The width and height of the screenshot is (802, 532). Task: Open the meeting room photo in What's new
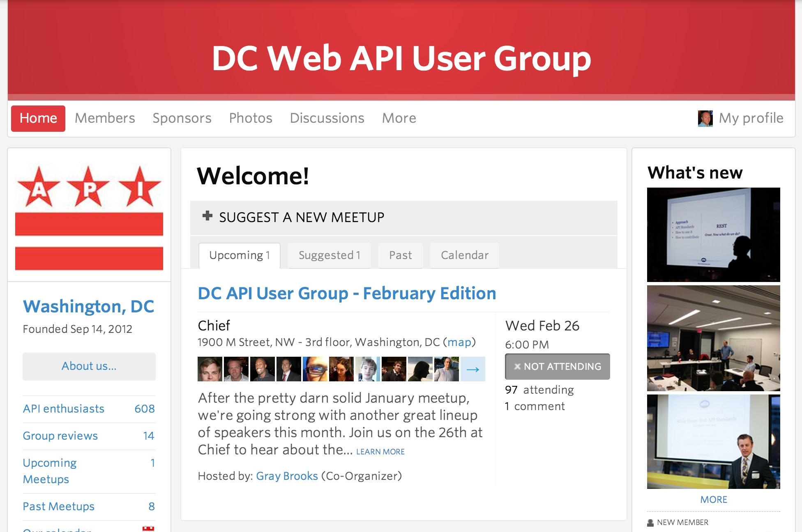pyautogui.click(x=714, y=338)
